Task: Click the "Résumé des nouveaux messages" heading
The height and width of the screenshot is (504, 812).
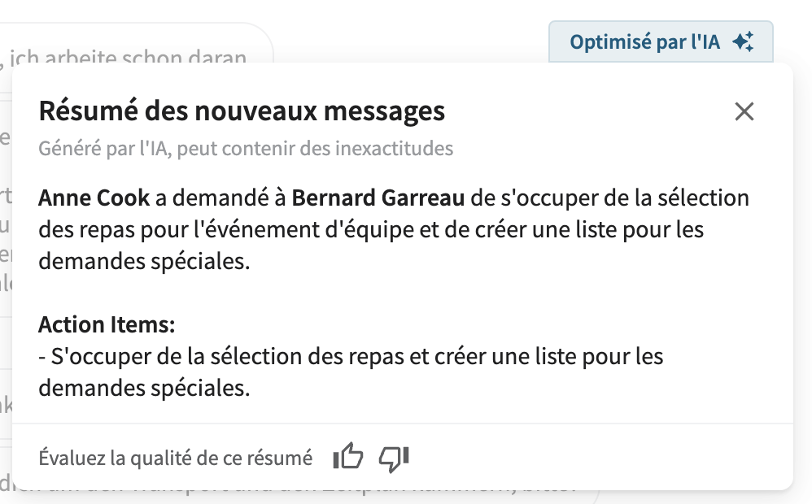Action: [x=242, y=111]
